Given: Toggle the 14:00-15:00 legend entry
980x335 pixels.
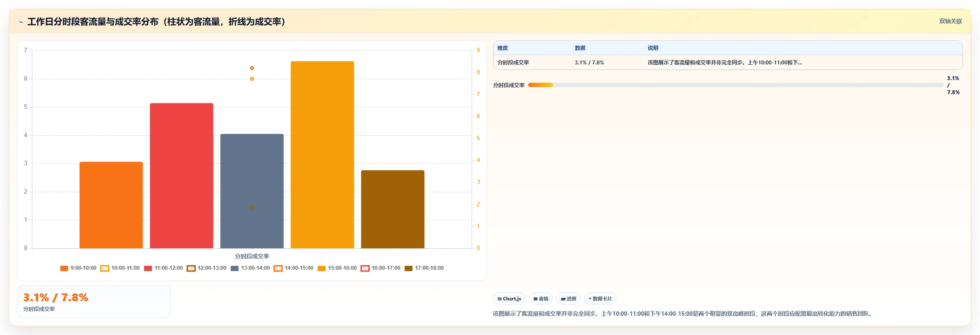Looking at the screenshot, I should tap(294, 268).
